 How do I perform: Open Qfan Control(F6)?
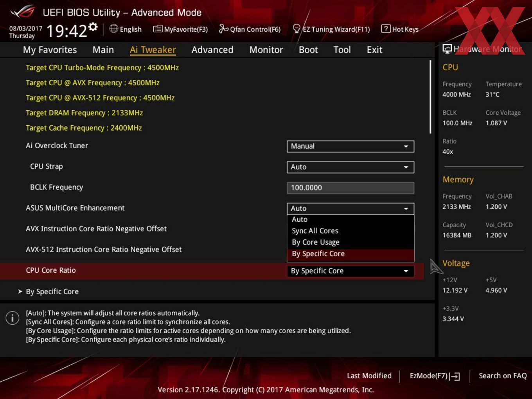(x=250, y=29)
